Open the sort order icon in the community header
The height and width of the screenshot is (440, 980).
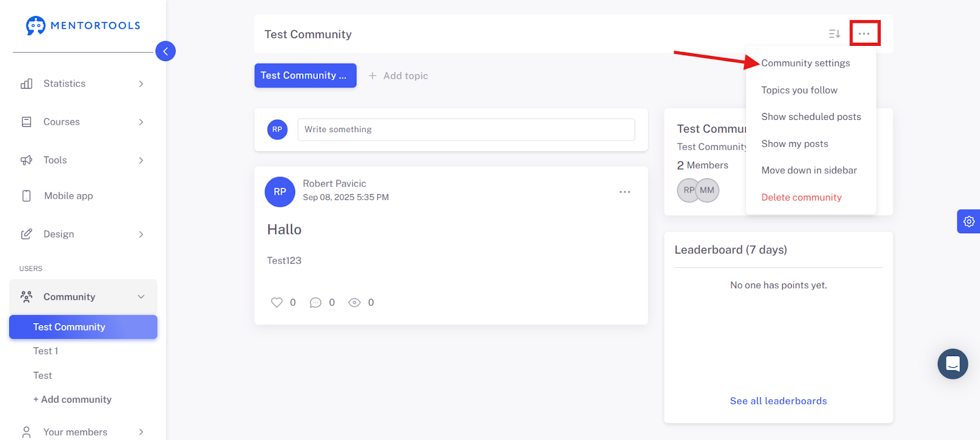pos(834,34)
